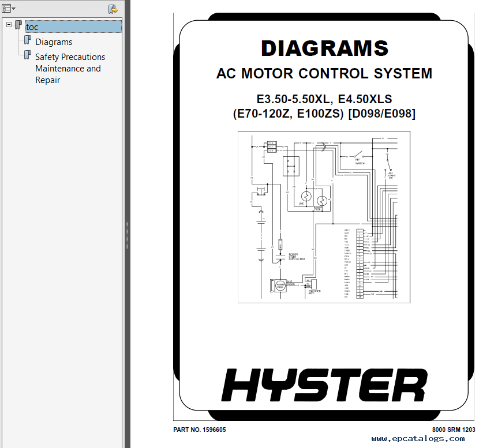Click the panel splitter collapse handle

(x=126, y=235)
